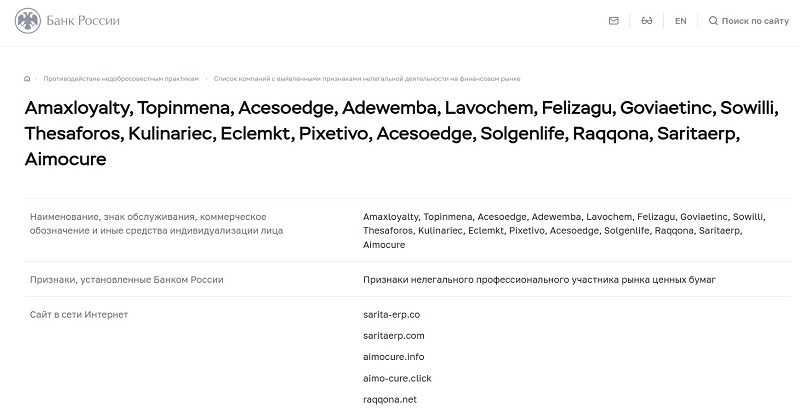Open the mail envelope icon
The image size is (800, 410).
pos(613,21)
